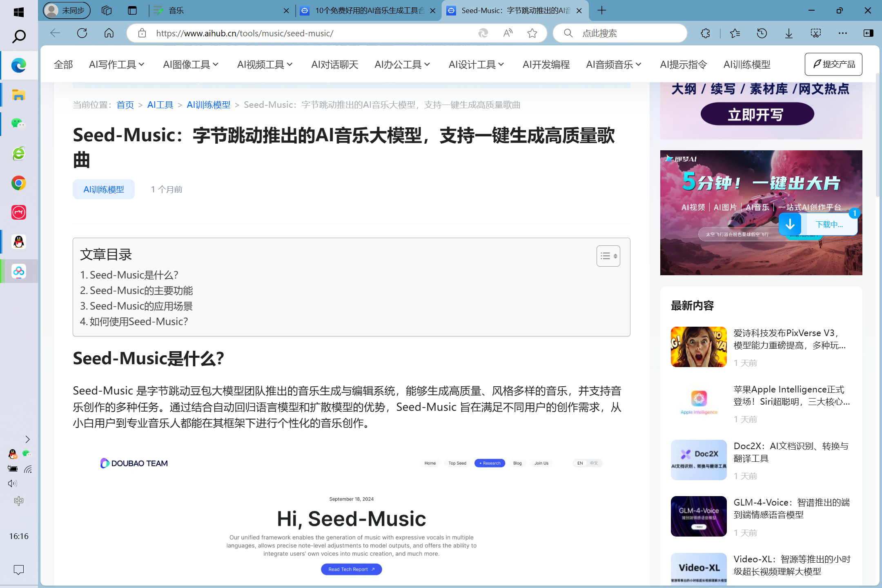Click the table of contents toggle icon

608,256
